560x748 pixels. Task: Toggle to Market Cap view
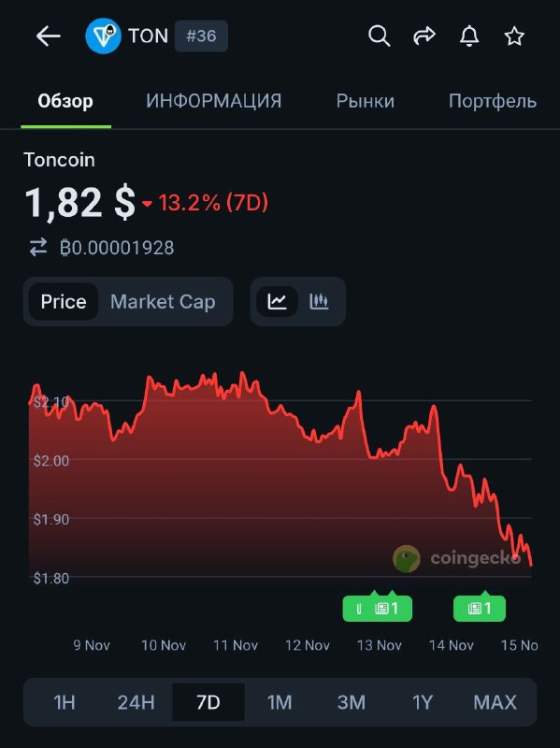pyautogui.click(x=162, y=301)
